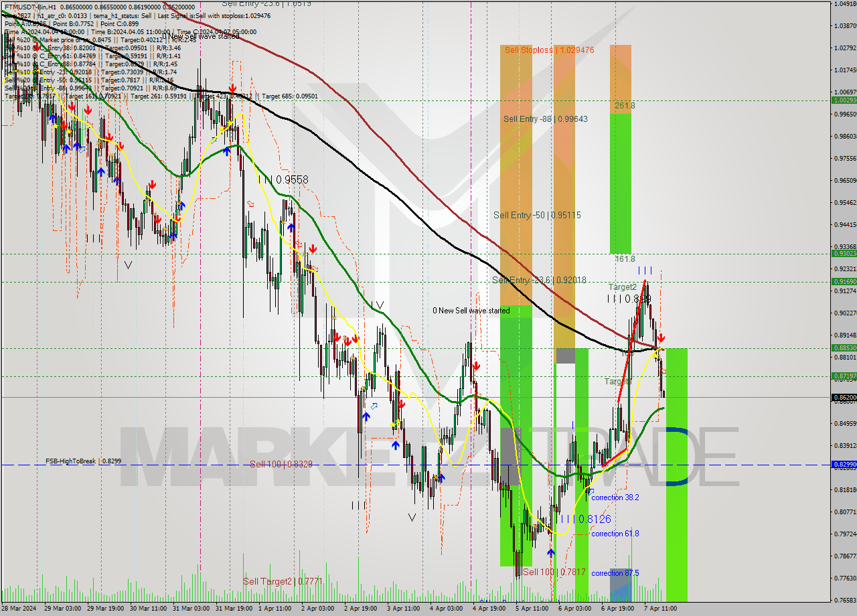857x616 pixels.
Task: Click the '3 Apr 11:00' time axis label
Action: [x=403, y=609]
